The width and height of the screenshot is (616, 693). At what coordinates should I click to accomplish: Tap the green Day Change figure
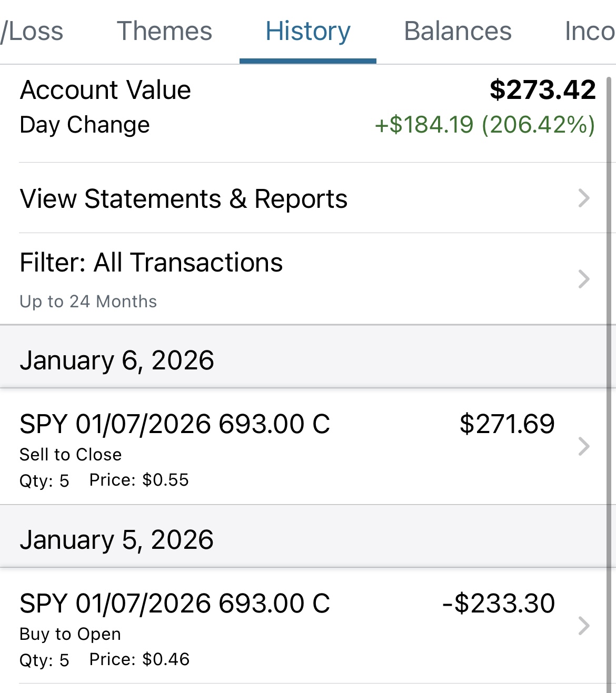(485, 125)
